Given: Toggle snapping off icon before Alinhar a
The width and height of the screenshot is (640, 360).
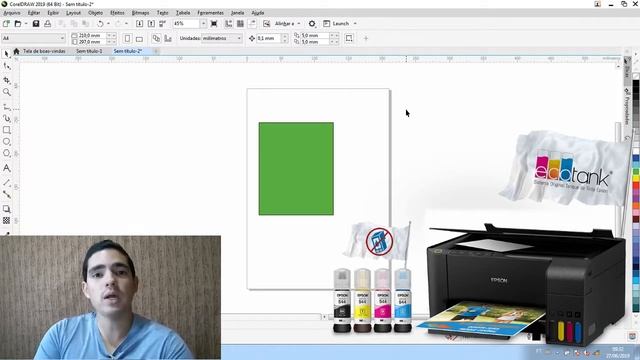Looking at the screenshot, I should (x=267, y=24).
